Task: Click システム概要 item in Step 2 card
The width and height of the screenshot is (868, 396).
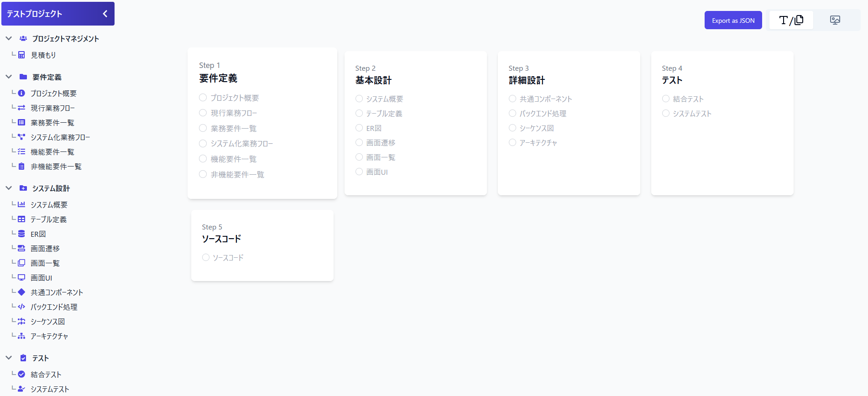Action: (x=385, y=99)
